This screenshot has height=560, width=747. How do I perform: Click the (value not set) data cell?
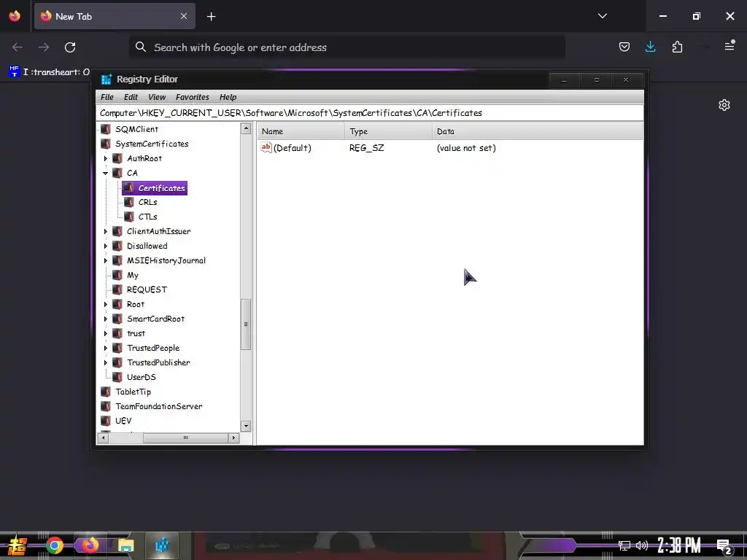coord(466,148)
